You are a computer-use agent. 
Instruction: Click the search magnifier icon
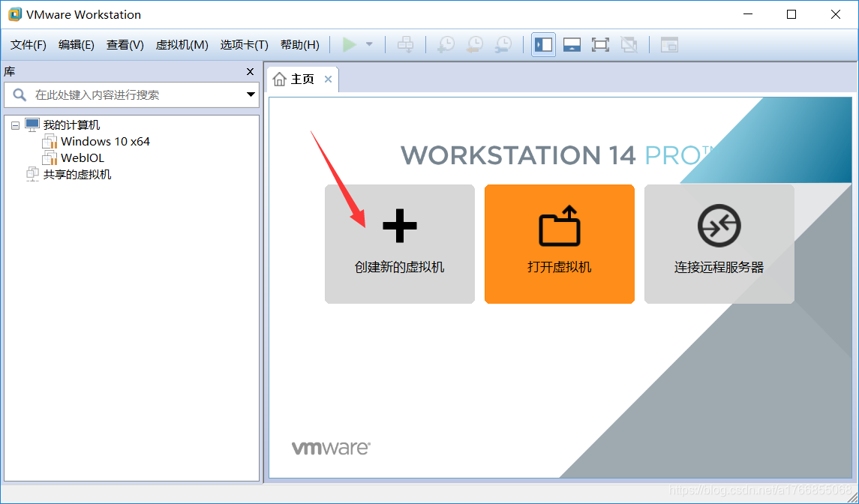(20, 94)
